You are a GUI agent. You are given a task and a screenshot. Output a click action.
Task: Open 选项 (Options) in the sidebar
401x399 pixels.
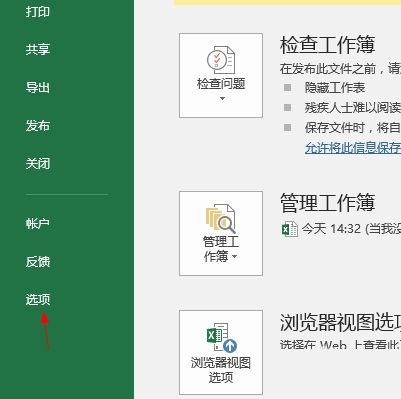pos(38,300)
